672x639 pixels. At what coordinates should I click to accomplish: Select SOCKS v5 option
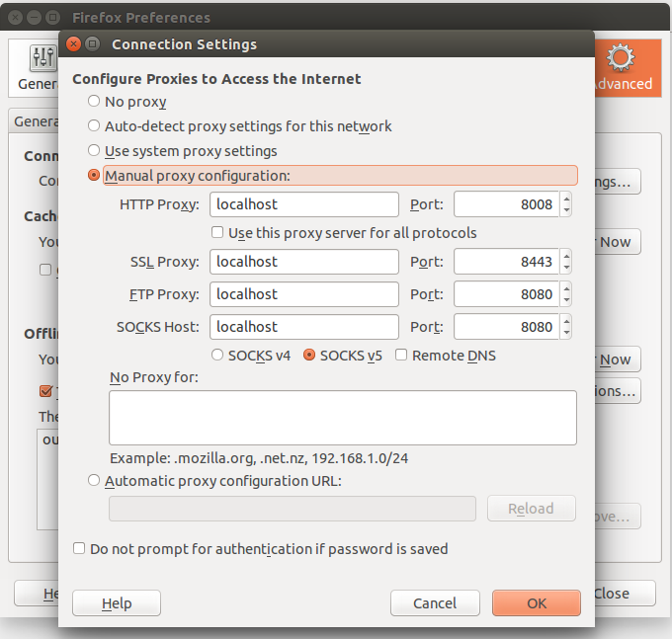coord(309,355)
